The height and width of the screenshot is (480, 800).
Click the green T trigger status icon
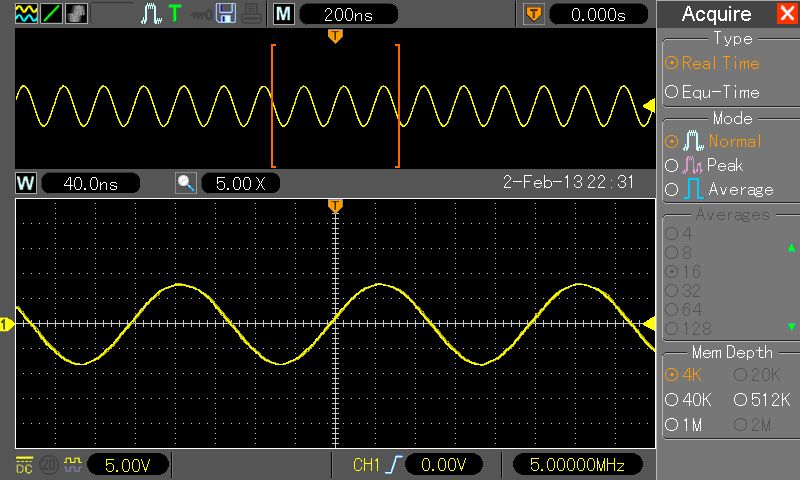tap(175, 13)
